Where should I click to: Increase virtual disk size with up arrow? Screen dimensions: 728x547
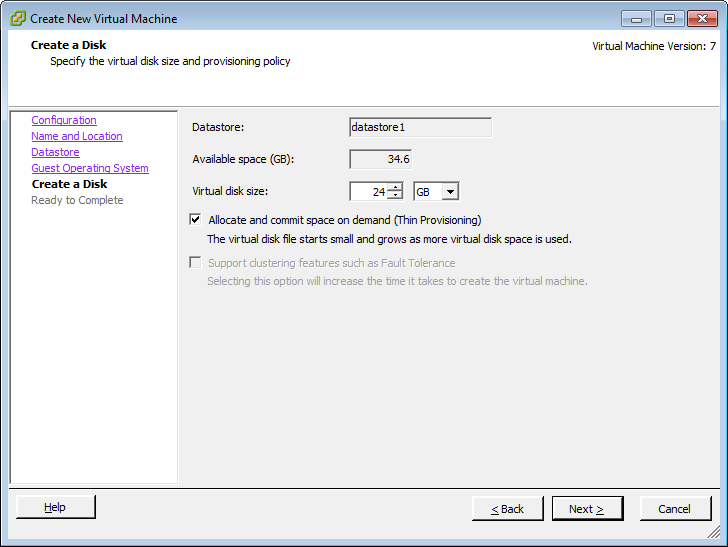tap(395, 187)
